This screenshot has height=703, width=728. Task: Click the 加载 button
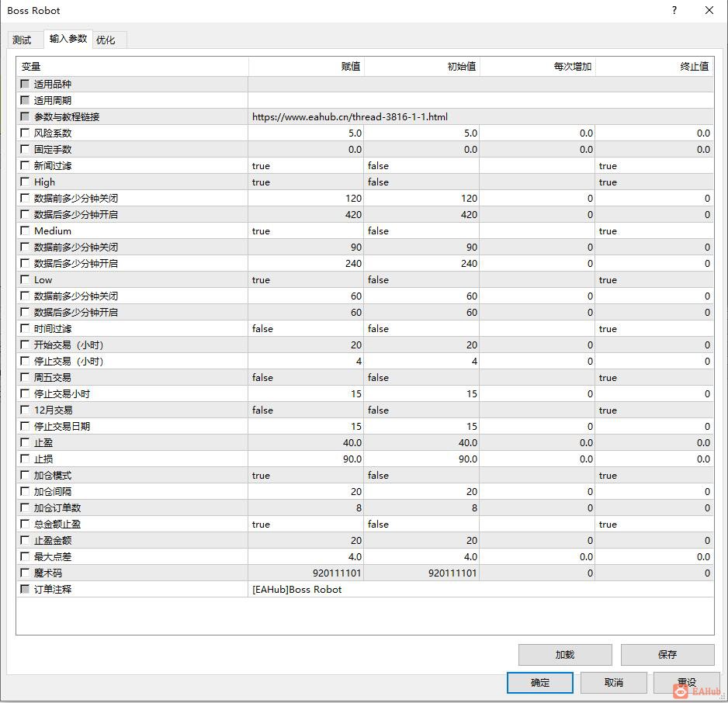pos(565,654)
